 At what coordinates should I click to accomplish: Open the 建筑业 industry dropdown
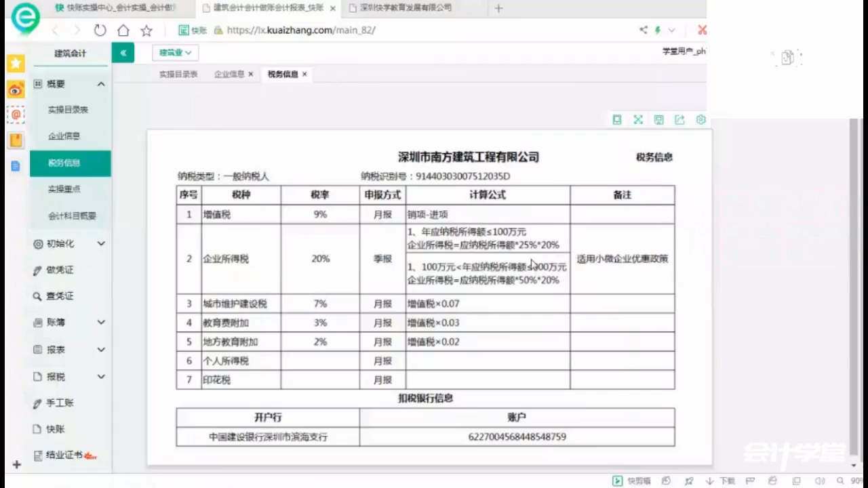[175, 52]
